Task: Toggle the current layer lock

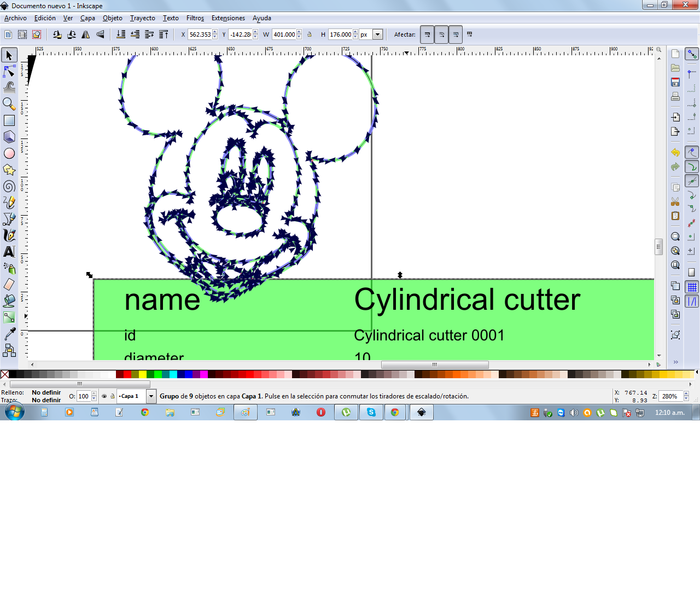Action: (113, 396)
